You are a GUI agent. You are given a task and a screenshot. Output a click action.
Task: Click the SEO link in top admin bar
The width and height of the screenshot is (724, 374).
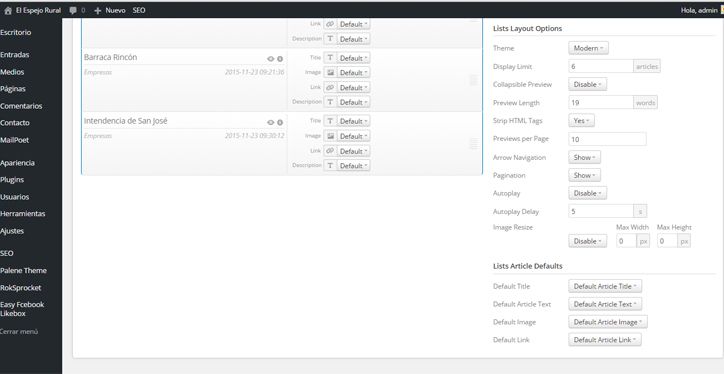click(139, 10)
